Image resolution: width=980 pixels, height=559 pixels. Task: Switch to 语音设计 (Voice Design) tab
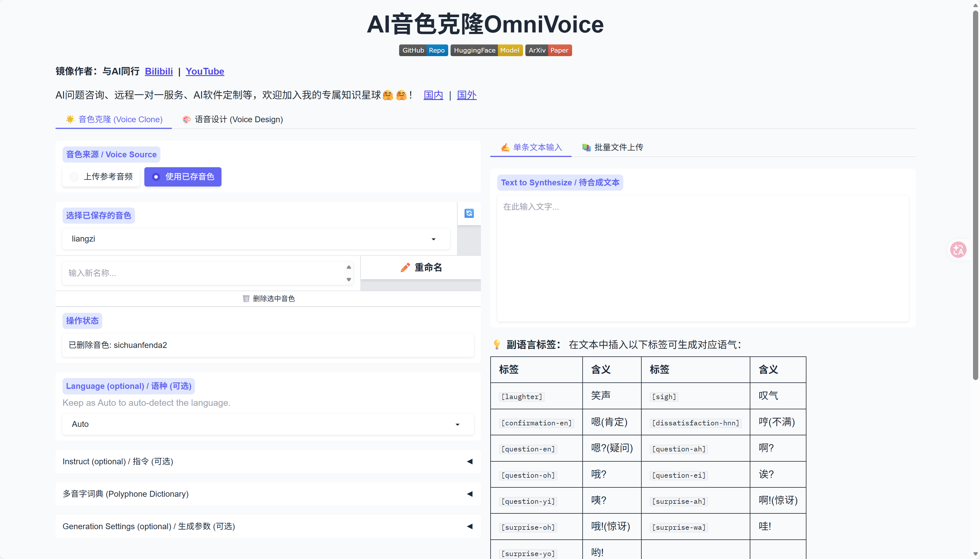tap(233, 119)
